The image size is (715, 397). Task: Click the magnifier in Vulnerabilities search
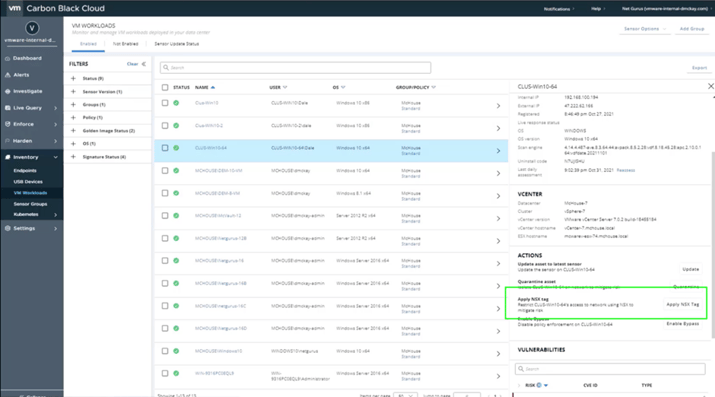tap(521, 369)
